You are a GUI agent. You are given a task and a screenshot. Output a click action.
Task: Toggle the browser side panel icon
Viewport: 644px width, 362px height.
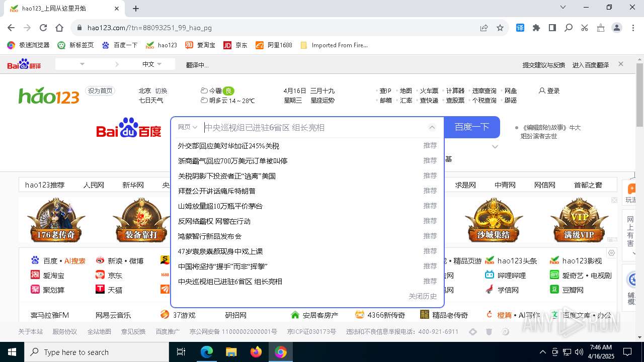point(552,28)
